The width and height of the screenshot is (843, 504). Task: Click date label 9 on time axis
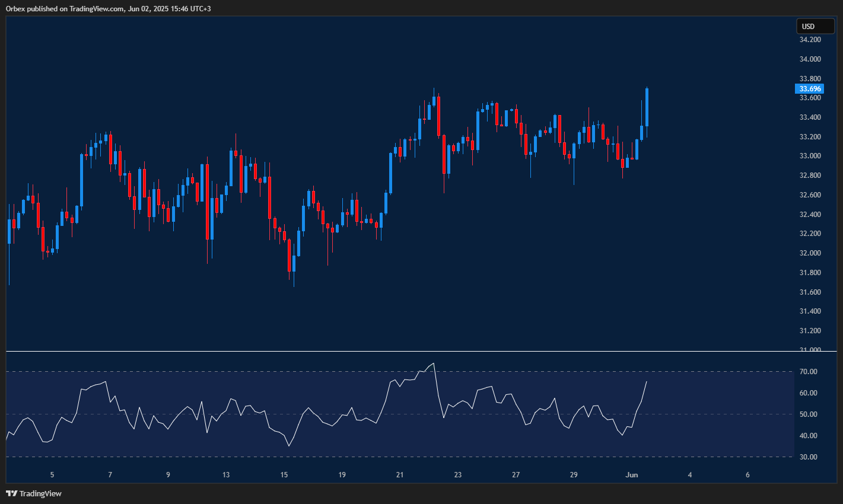168,475
